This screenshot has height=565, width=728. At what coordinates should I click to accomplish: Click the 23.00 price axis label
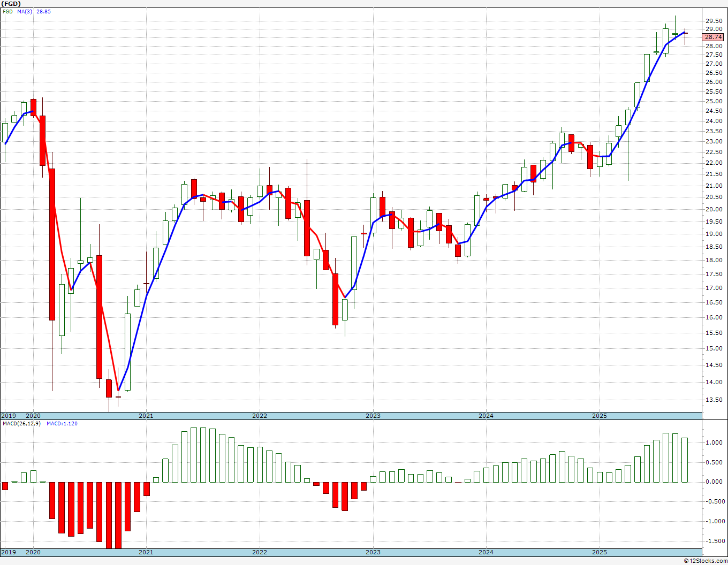point(714,141)
